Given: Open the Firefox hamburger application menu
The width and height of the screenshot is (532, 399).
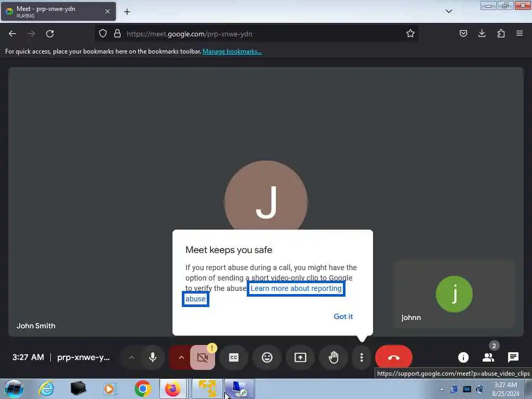Looking at the screenshot, I should pyautogui.click(x=519, y=33).
